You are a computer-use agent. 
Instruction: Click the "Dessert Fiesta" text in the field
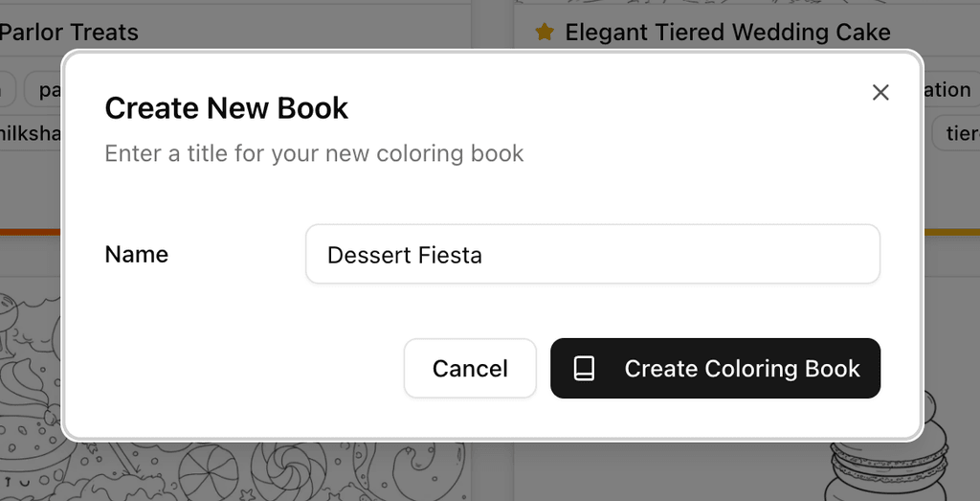404,256
